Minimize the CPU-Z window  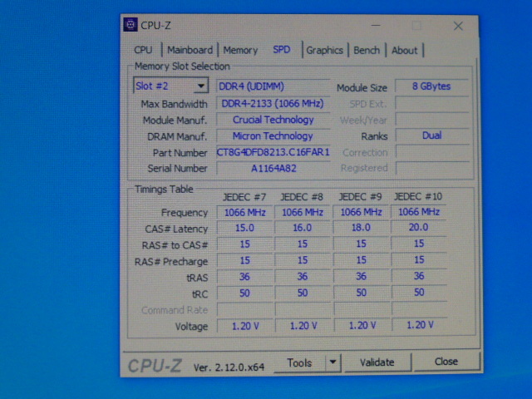point(376,26)
